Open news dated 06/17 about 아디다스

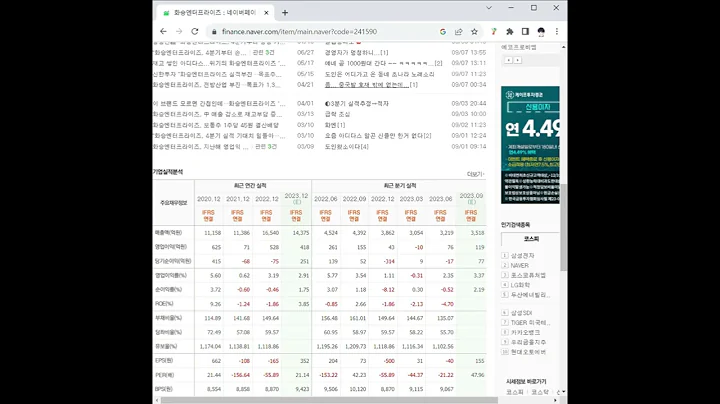(219, 63)
